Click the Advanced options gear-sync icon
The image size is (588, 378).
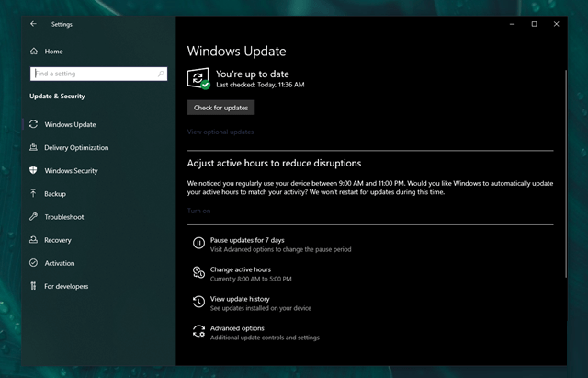(198, 332)
